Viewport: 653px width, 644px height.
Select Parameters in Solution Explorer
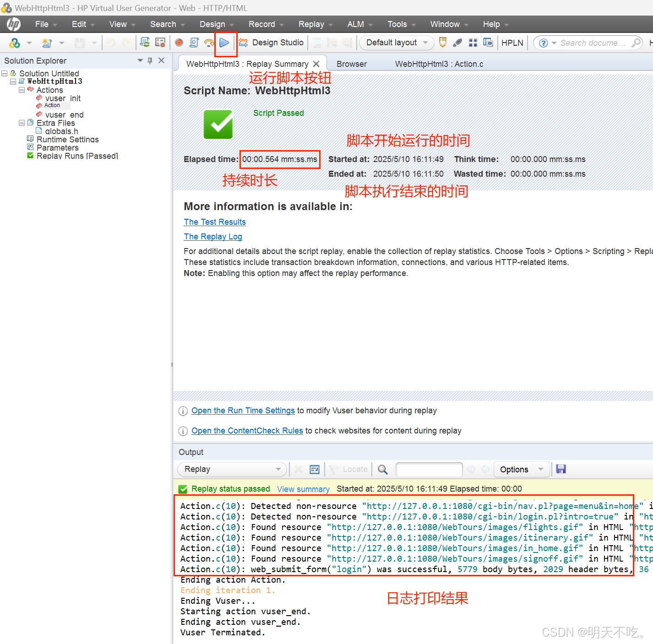pyautogui.click(x=58, y=148)
